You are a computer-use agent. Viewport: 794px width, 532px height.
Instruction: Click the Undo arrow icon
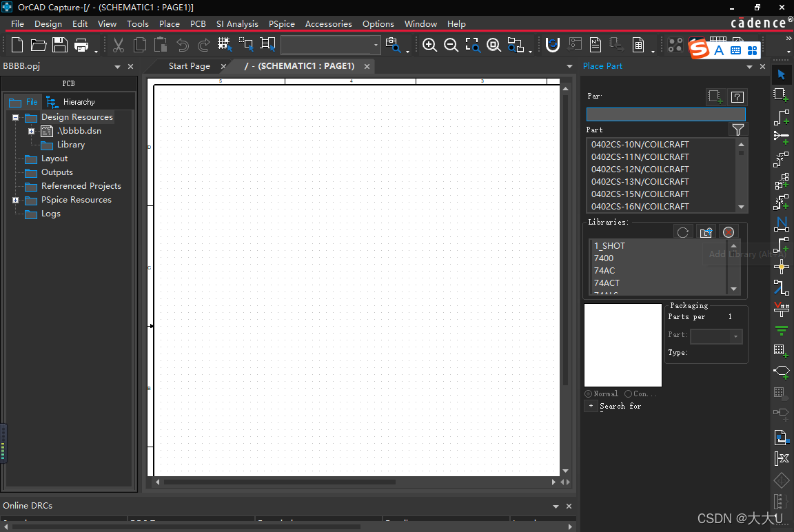pyautogui.click(x=182, y=45)
